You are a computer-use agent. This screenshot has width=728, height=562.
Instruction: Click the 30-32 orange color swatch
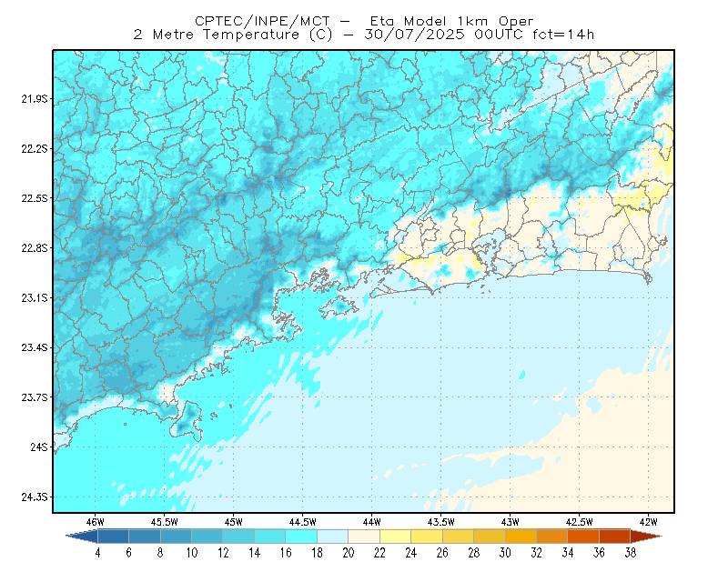pos(521,537)
